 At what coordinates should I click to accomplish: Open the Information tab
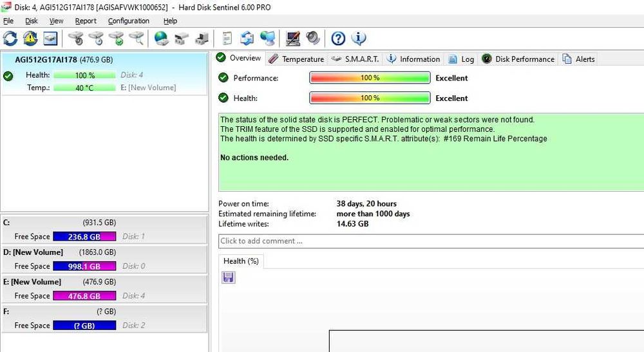(413, 59)
